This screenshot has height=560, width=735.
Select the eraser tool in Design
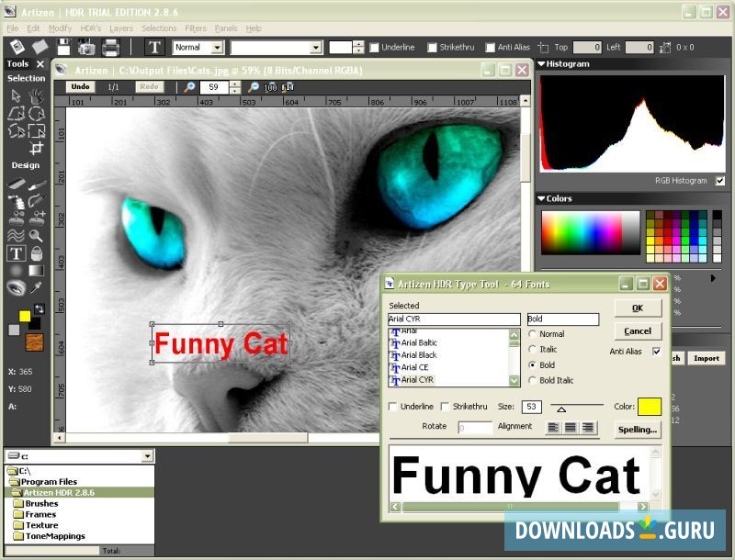click(16, 184)
